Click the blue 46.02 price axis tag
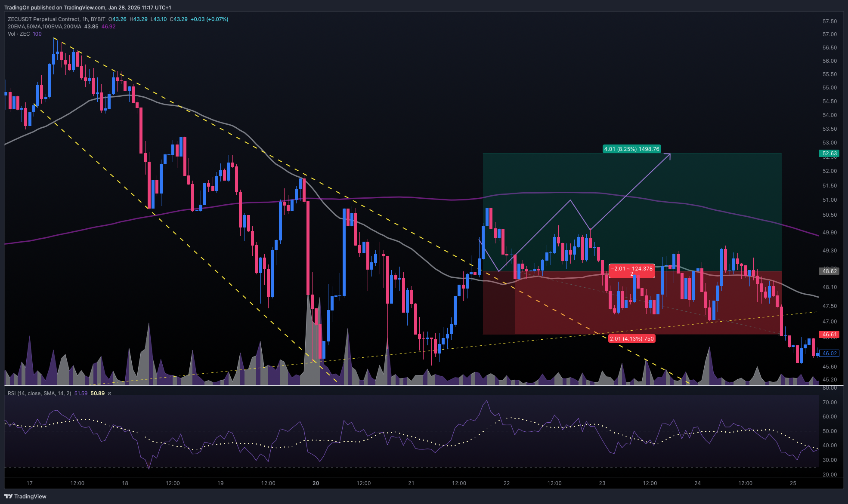 click(829, 353)
